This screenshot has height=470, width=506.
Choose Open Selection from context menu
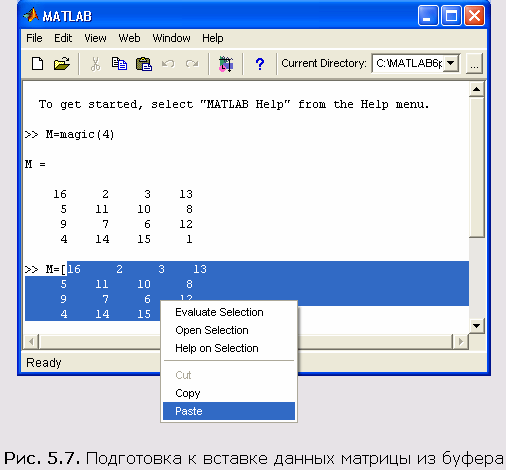coord(229,330)
